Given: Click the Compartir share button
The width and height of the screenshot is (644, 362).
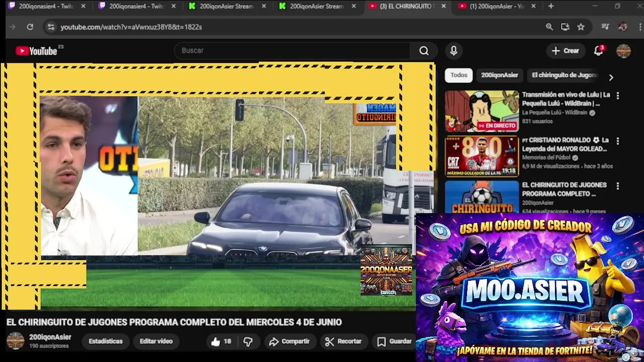Looking at the screenshot, I should click(289, 341).
